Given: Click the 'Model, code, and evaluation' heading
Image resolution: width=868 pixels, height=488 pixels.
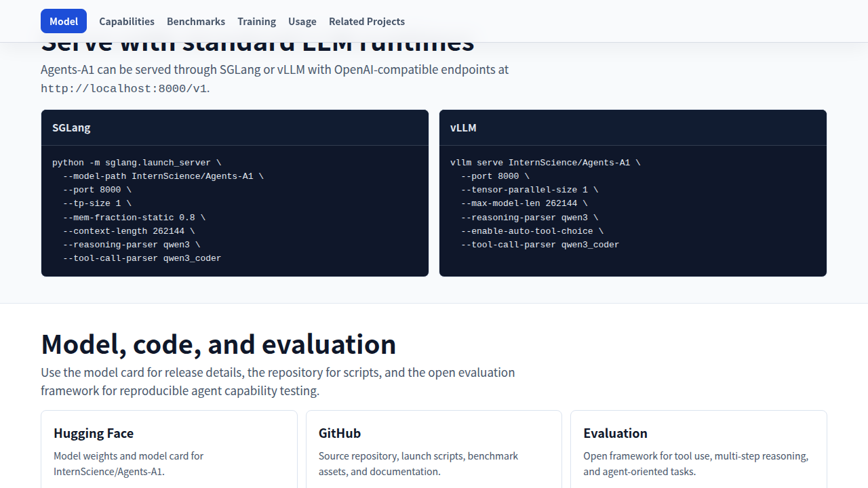Looking at the screenshot, I should [218, 344].
